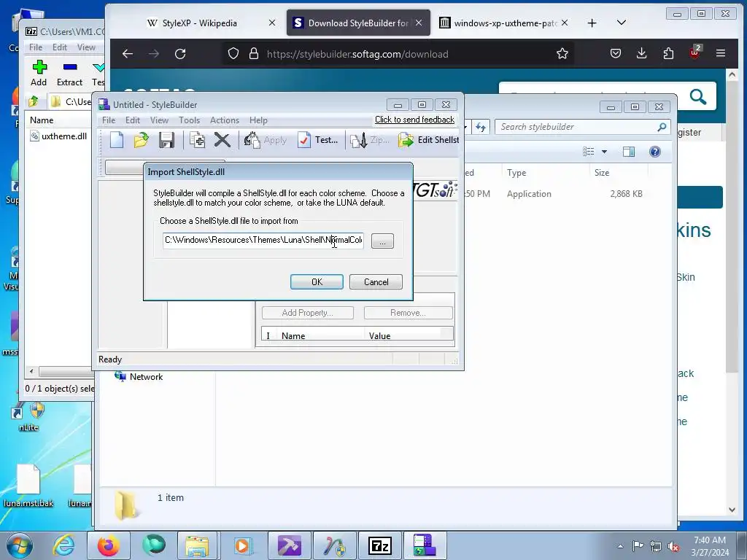Click the Add Property... button
This screenshot has width=747, height=560.
(x=307, y=313)
